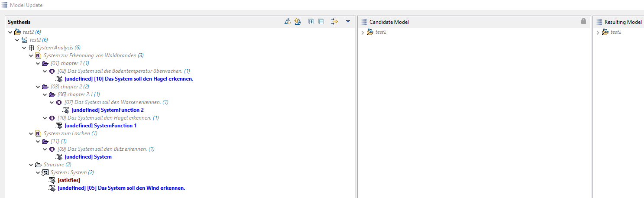Click the System Analysis grid icon
This screenshot has width=644, height=198.
pyautogui.click(x=31, y=48)
